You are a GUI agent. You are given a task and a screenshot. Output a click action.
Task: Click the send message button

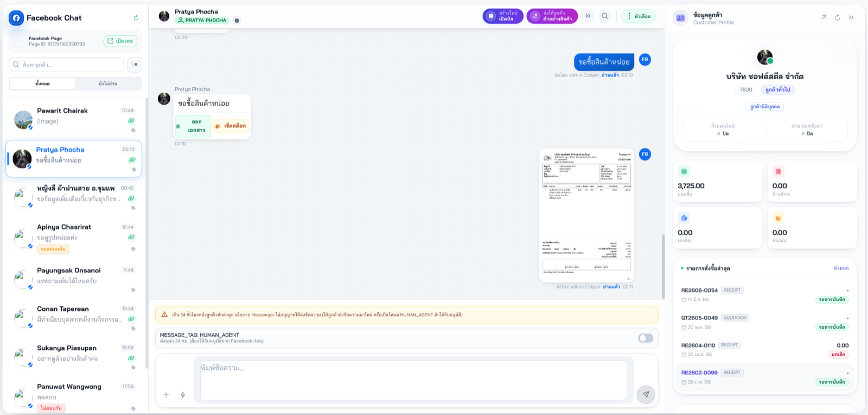(x=646, y=394)
